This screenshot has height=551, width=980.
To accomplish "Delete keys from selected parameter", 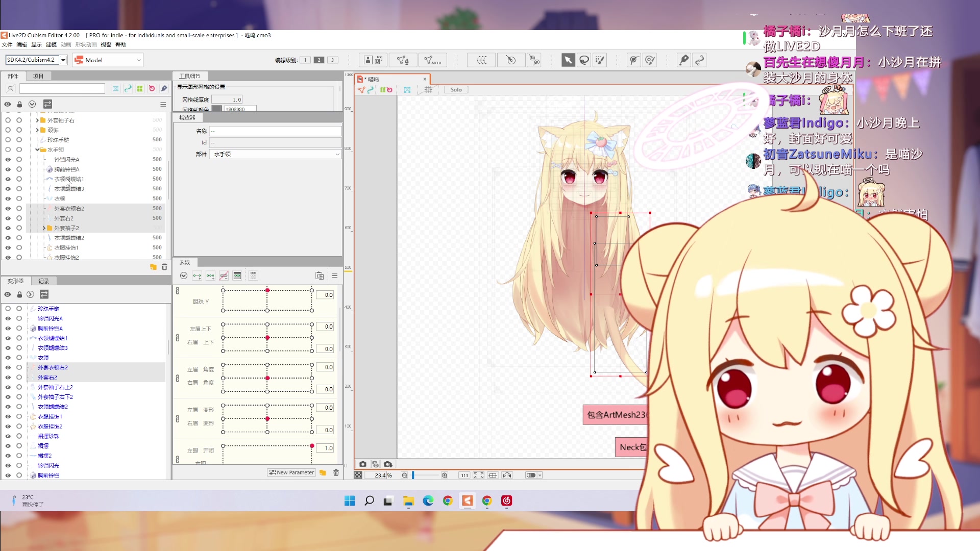I will pyautogui.click(x=224, y=275).
